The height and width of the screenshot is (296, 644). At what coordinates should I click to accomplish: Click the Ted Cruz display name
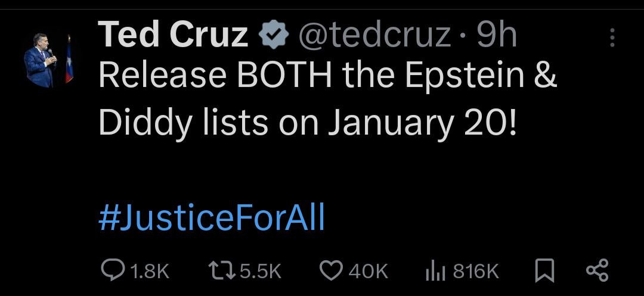[173, 36]
